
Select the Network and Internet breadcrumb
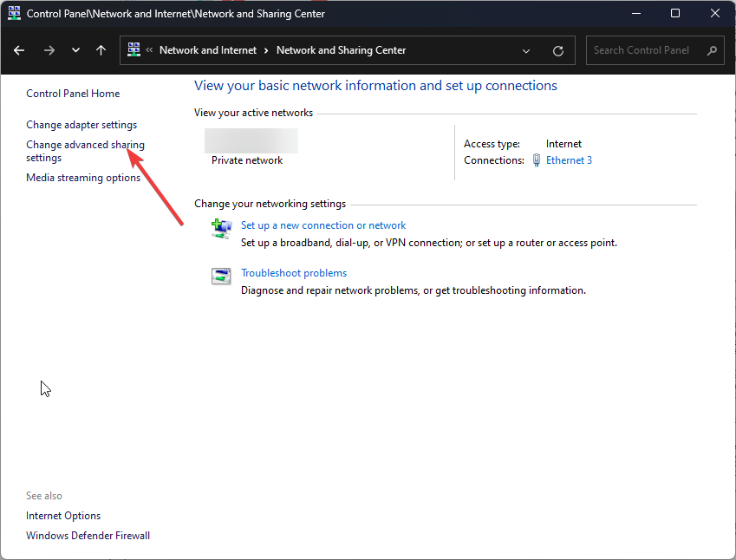(208, 50)
